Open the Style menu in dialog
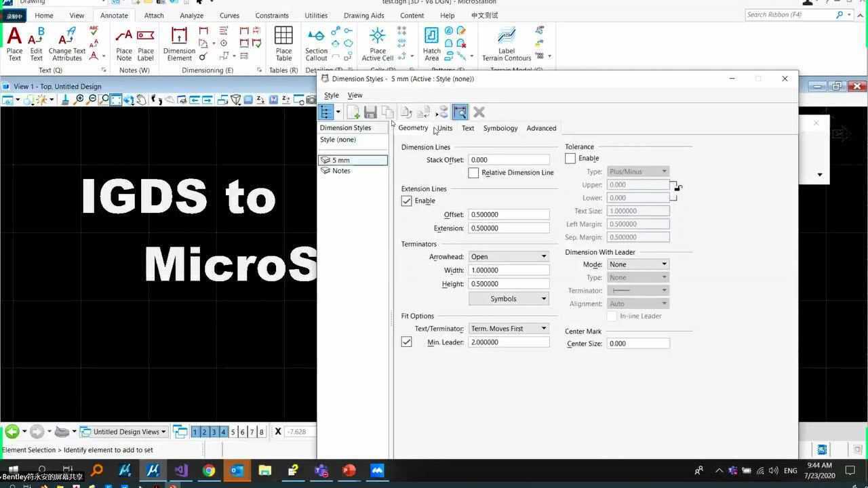The image size is (868, 488). [x=331, y=96]
